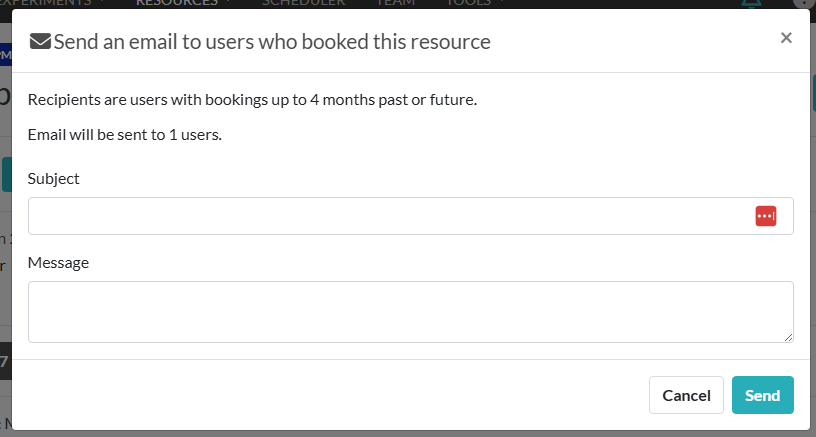Open the Resources menu in navbar
The width and height of the screenshot is (816, 437).
pos(181,3)
